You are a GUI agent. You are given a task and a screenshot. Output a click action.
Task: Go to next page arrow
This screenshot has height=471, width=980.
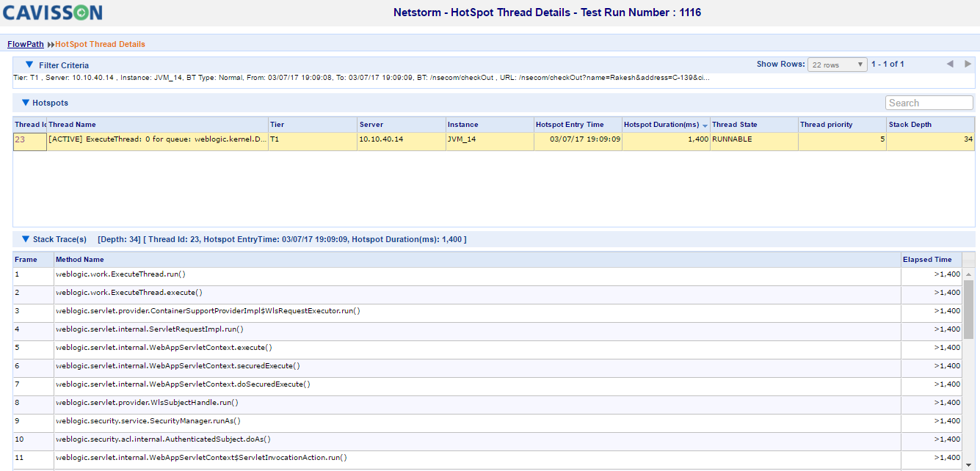click(968, 65)
